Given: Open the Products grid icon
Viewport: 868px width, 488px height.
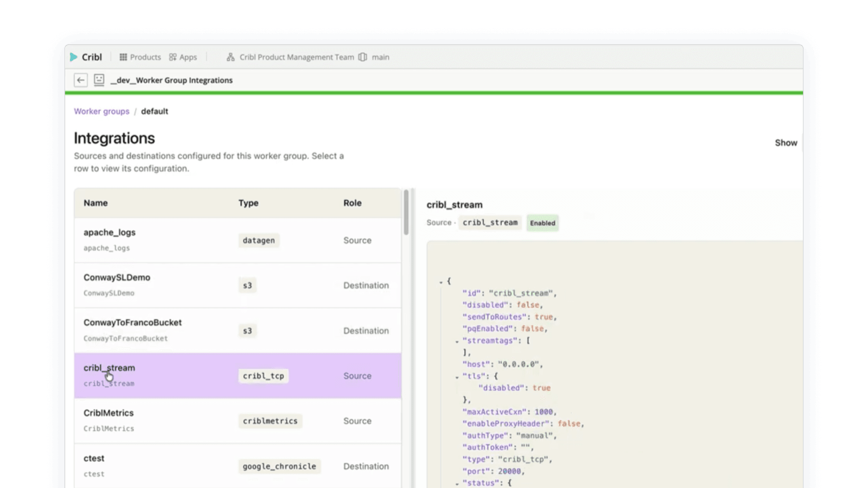Looking at the screenshot, I should tap(123, 57).
